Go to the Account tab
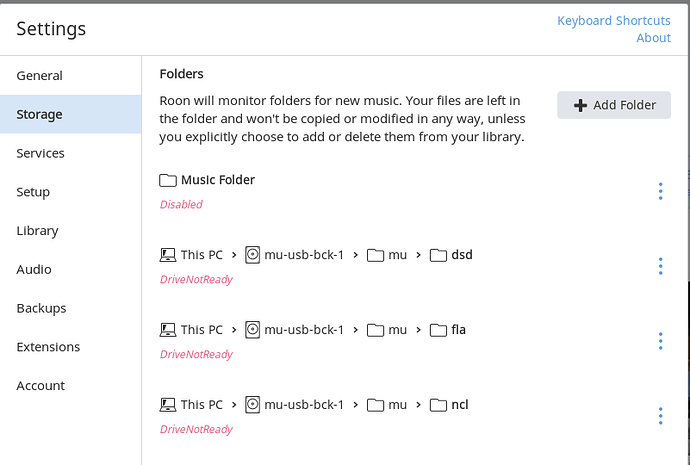This screenshot has width=690, height=465. click(70, 385)
